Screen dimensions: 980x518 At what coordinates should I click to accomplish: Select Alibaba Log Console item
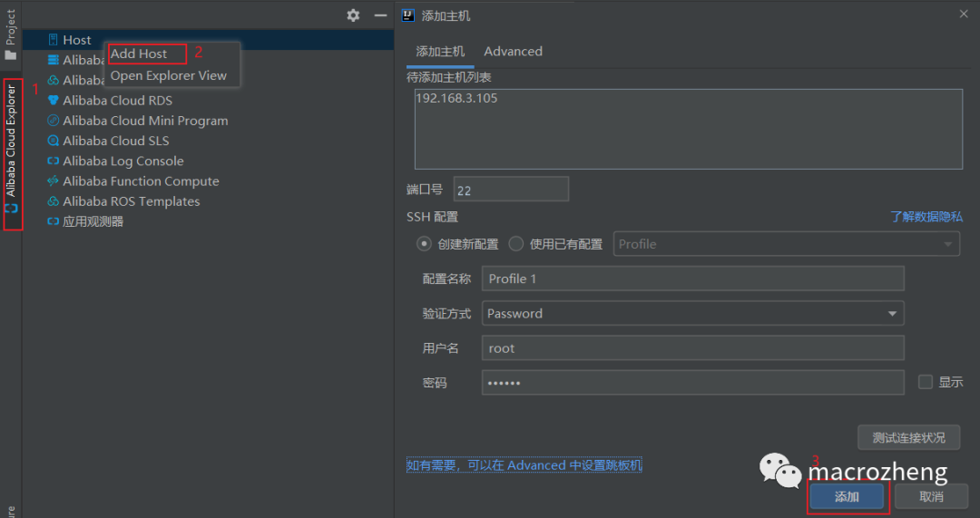123,161
